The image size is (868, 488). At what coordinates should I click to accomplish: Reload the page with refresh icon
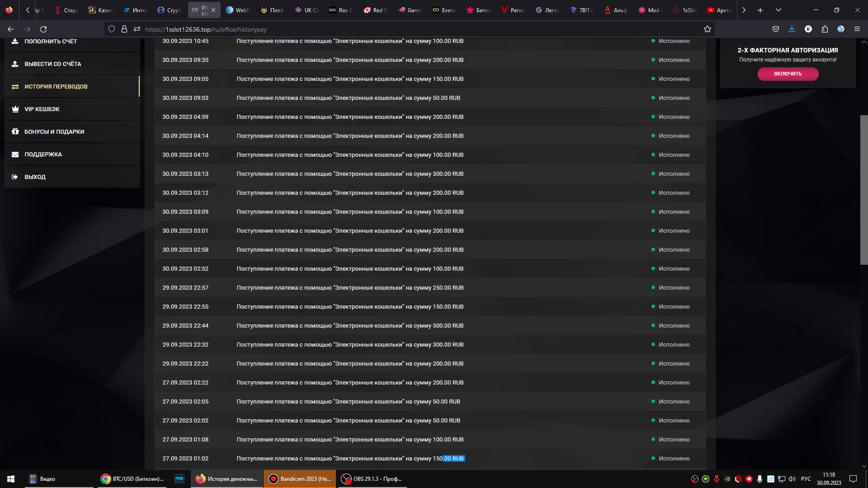coord(43,29)
